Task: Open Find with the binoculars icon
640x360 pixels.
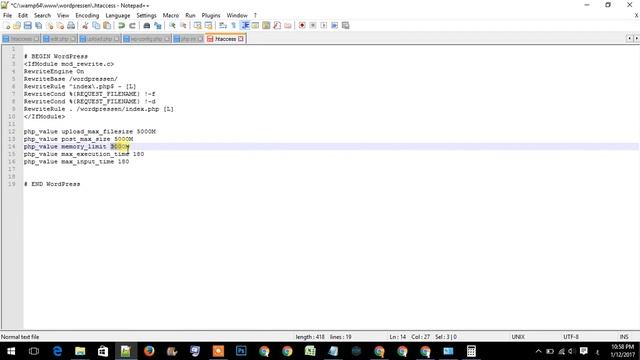Action: (147, 26)
